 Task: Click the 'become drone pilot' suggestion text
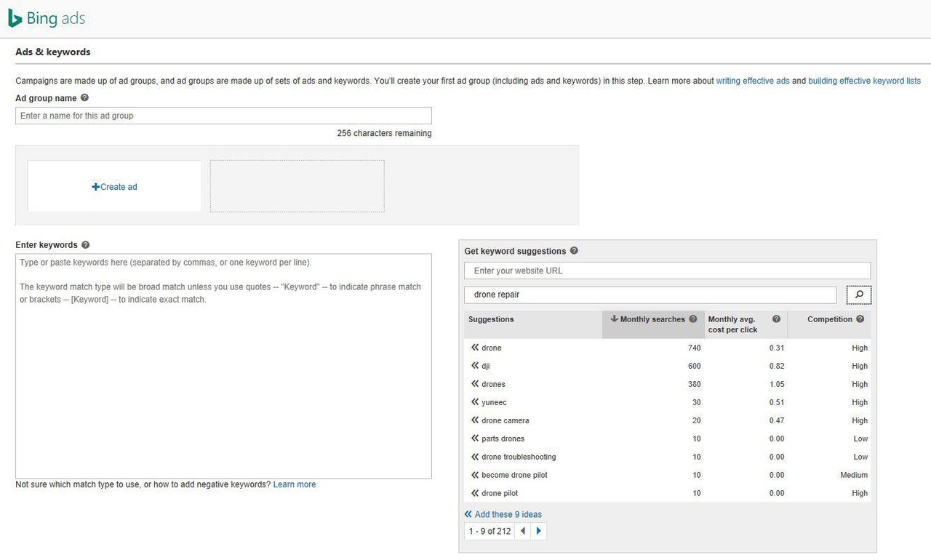tap(514, 475)
